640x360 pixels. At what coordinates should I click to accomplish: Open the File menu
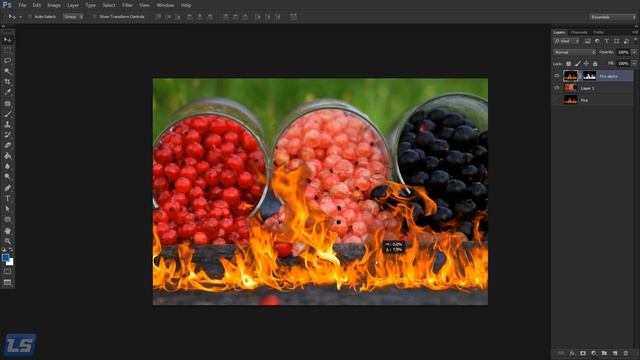22,5
